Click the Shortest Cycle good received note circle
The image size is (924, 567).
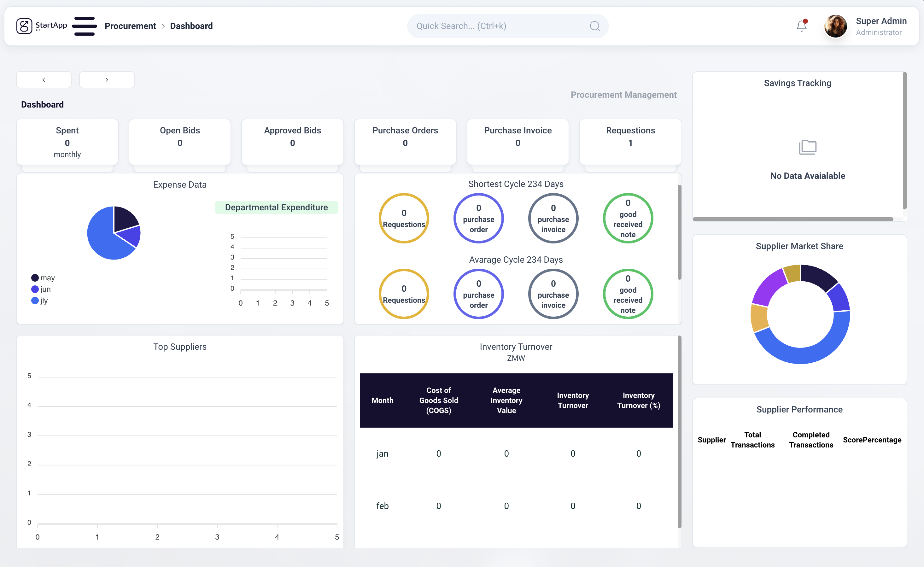point(628,218)
